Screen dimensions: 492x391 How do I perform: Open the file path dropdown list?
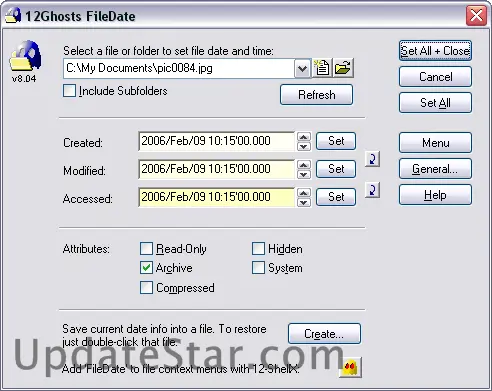(x=302, y=69)
